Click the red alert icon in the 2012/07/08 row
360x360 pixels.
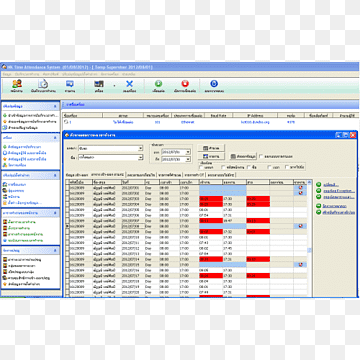pyautogui.click(x=301, y=226)
